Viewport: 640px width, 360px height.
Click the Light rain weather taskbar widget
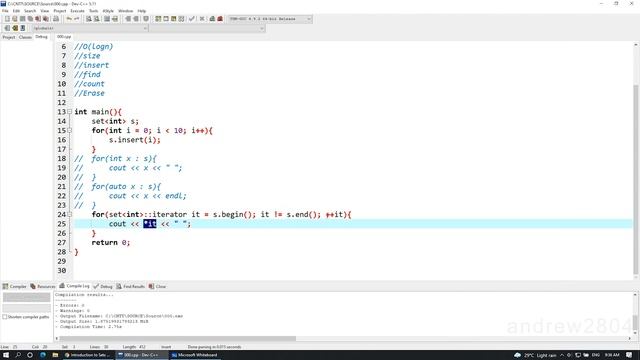[x=535, y=355]
